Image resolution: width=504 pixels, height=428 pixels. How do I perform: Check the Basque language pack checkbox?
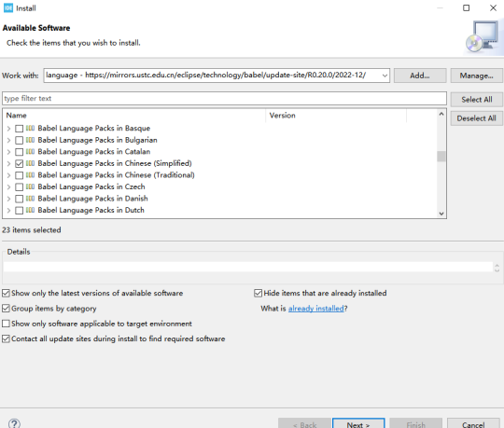(20, 129)
